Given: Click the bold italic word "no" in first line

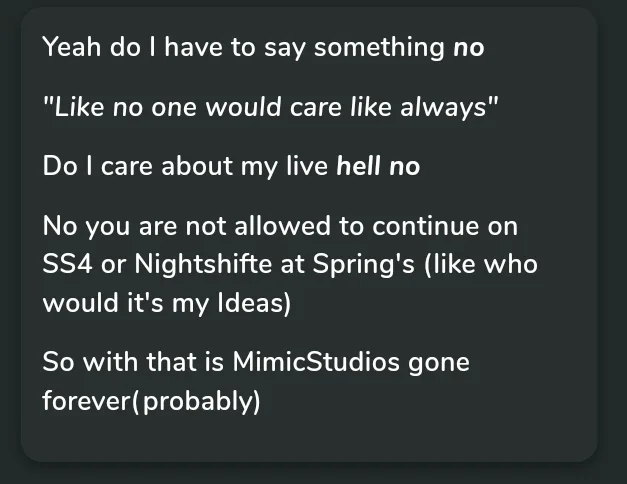Looking at the screenshot, I should pyautogui.click(x=469, y=48).
